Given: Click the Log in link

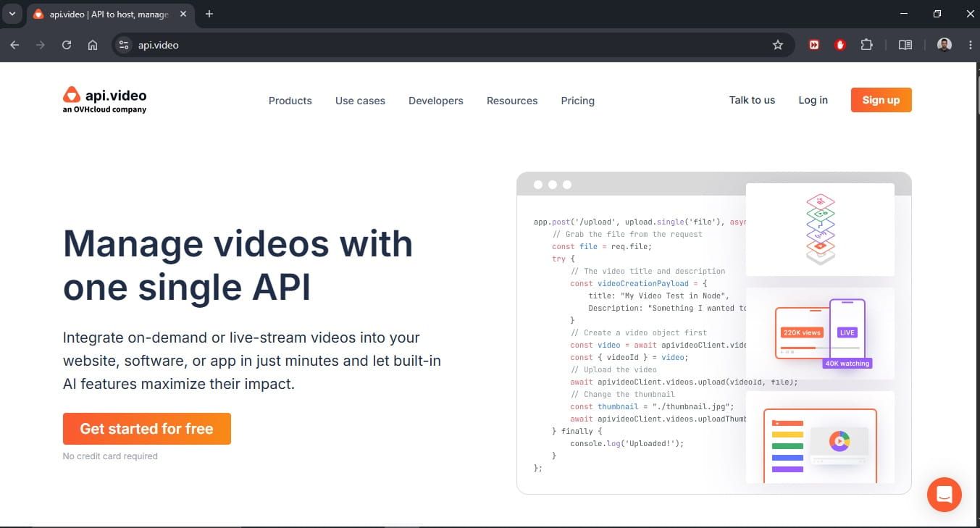Looking at the screenshot, I should [x=813, y=100].
